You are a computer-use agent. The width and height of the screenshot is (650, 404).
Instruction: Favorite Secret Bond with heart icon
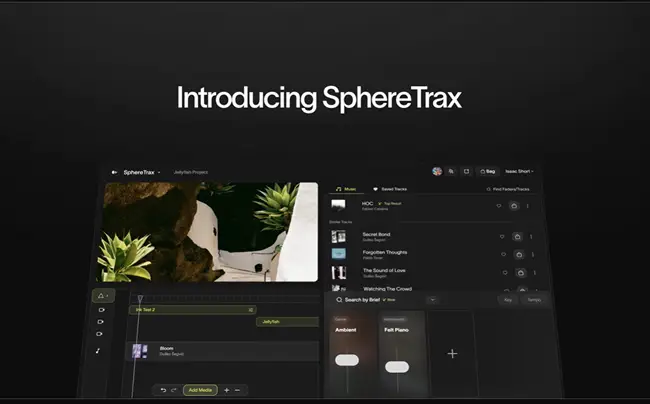[x=502, y=237]
